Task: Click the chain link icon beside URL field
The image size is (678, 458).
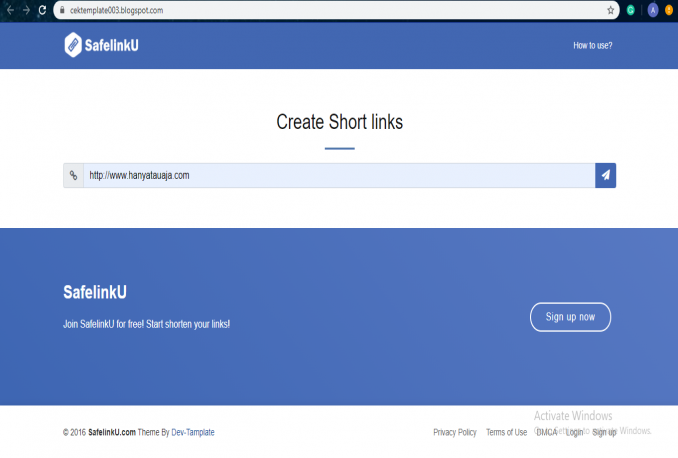Action: point(74,176)
